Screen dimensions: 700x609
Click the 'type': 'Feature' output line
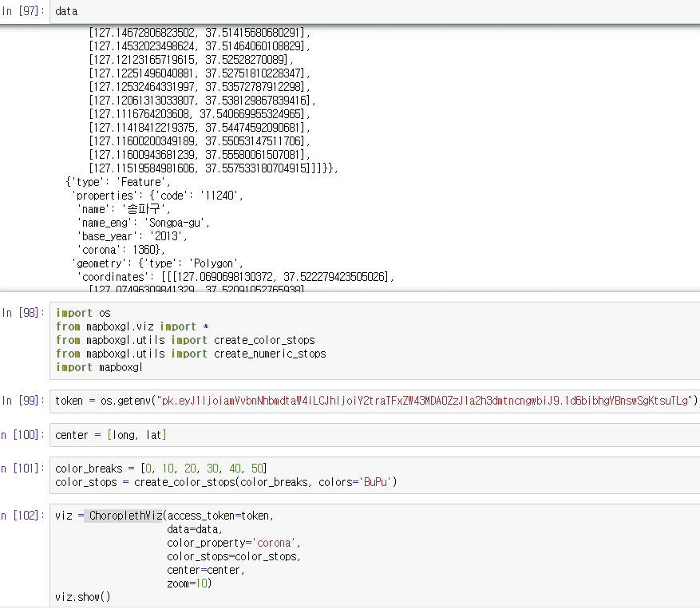point(118,182)
